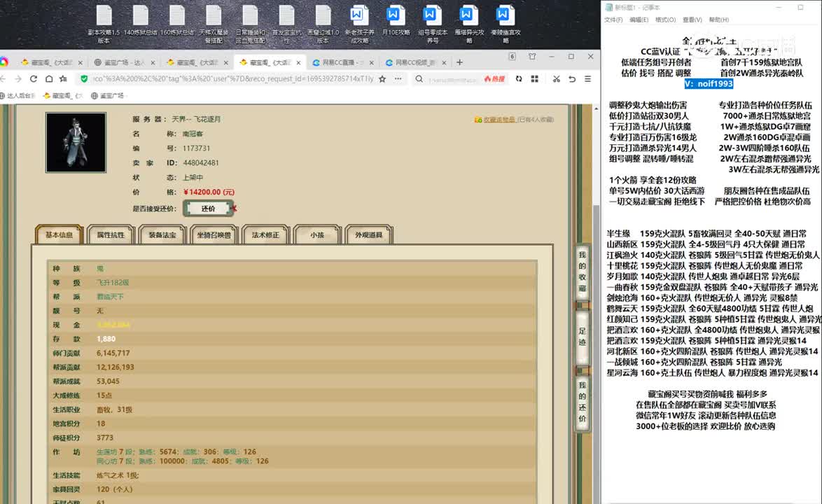822x504 pixels.
Task: Open the 属性抗性 tab
Action: 111,234
